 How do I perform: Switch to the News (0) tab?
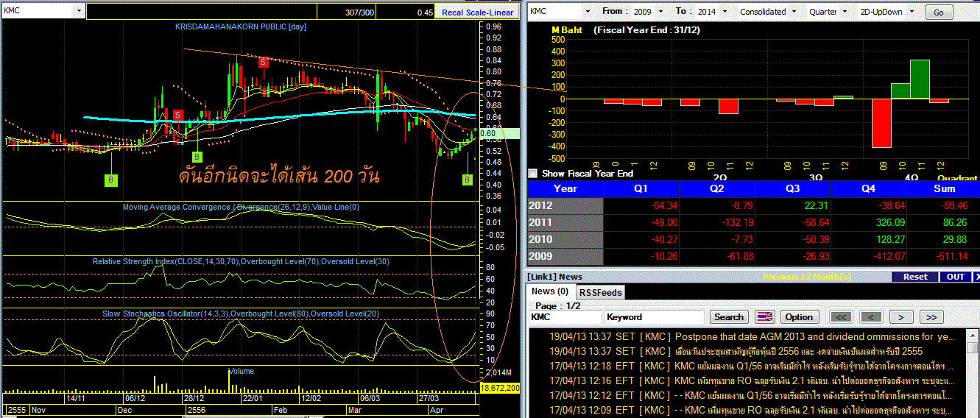pyautogui.click(x=550, y=291)
